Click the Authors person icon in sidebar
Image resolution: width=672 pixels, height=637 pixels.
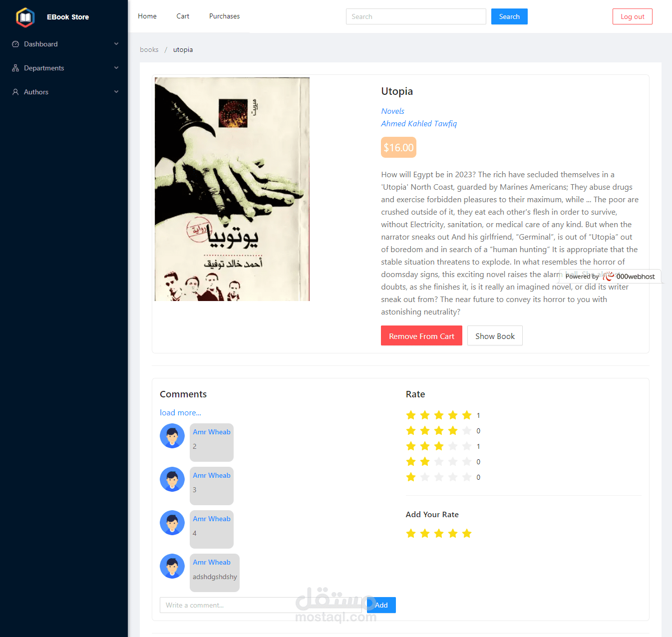[x=15, y=92]
